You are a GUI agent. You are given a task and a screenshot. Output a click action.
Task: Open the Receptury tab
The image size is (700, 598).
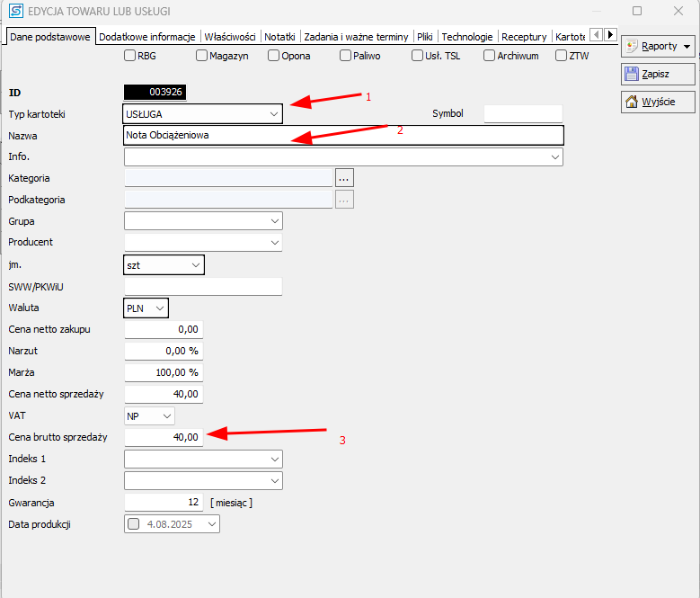click(x=524, y=37)
